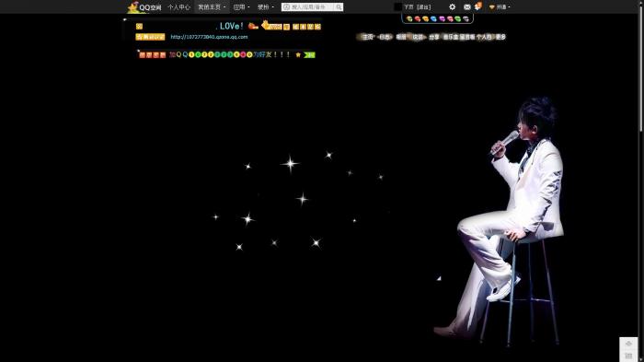Click the row of four yellow square icons
The width and height of the screenshot is (644, 362).
pyautogui.click(x=306, y=27)
